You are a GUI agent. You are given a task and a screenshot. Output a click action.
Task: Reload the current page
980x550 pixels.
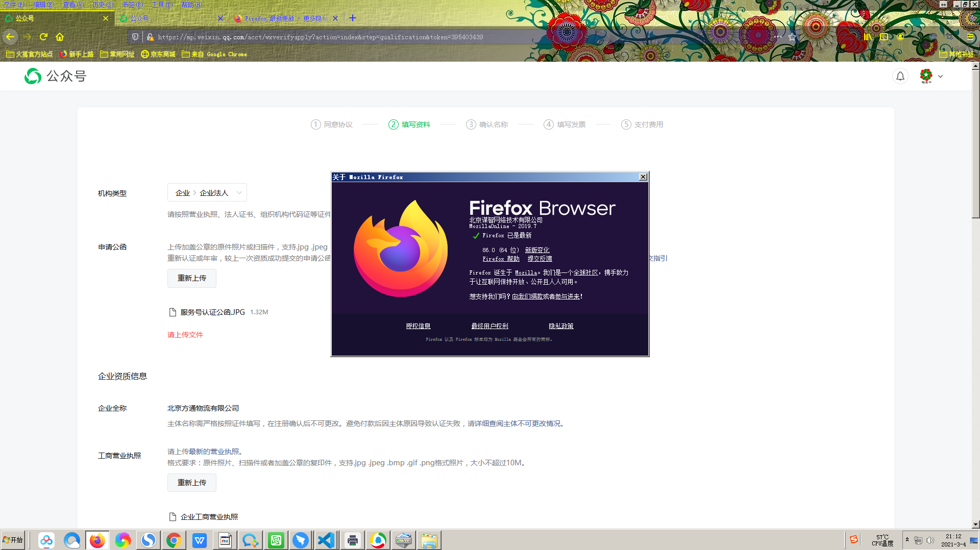point(43,37)
